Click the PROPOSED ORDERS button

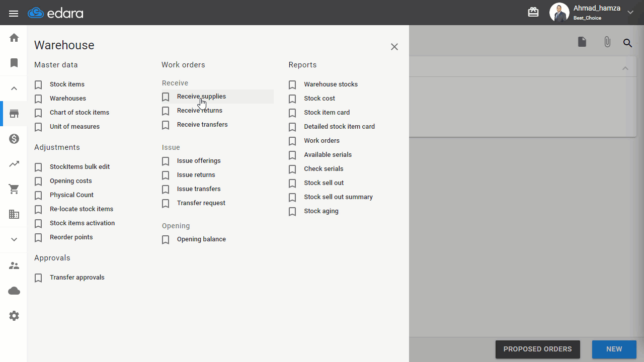coord(537,349)
